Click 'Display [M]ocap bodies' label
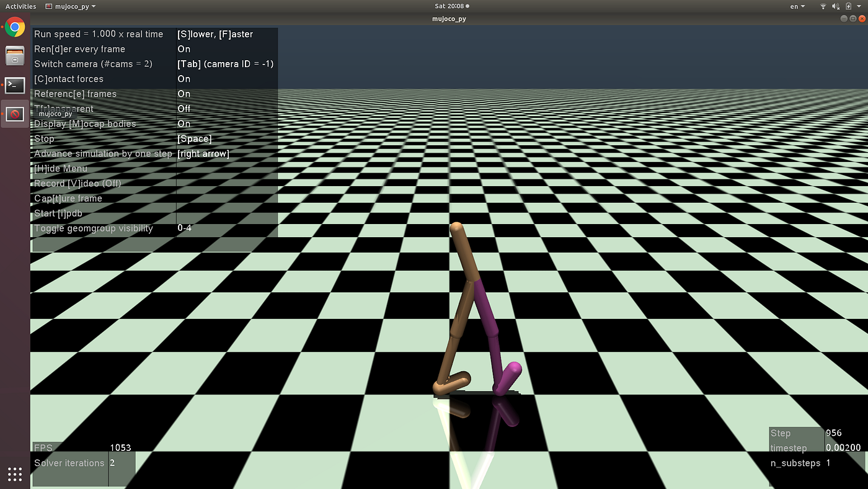868x489 pixels. click(x=85, y=123)
